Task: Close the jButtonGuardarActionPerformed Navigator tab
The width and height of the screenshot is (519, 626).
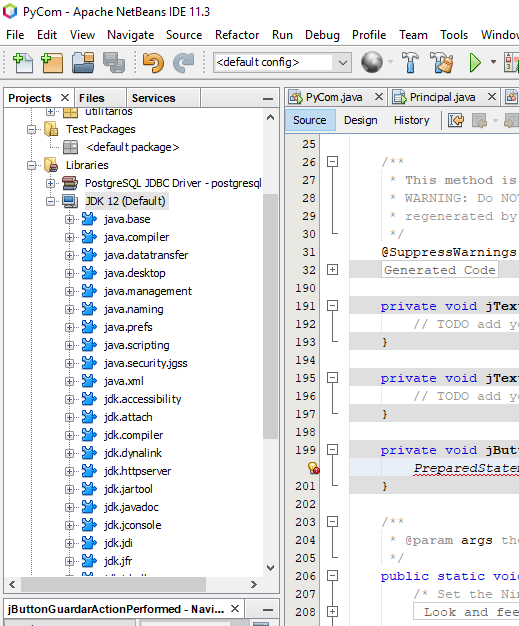Action: point(235,609)
